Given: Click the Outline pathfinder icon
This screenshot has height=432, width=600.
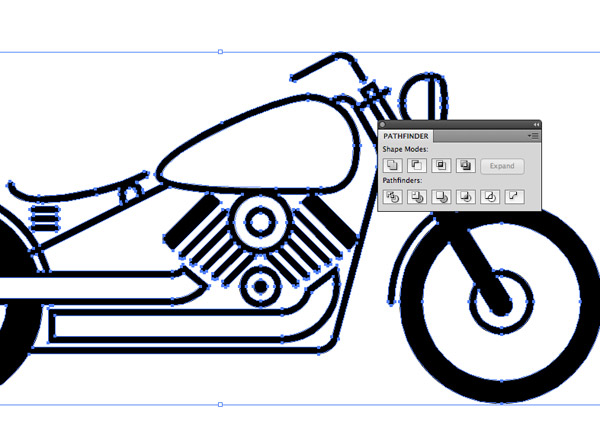Looking at the screenshot, I should click(x=490, y=197).
